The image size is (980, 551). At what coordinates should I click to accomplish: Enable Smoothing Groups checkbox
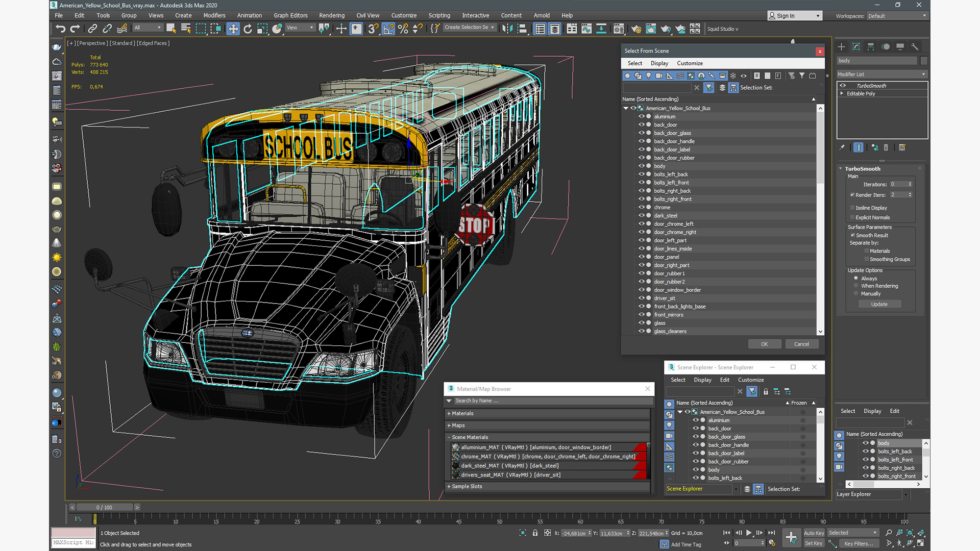pyautogui.click(x=866, y=259)
